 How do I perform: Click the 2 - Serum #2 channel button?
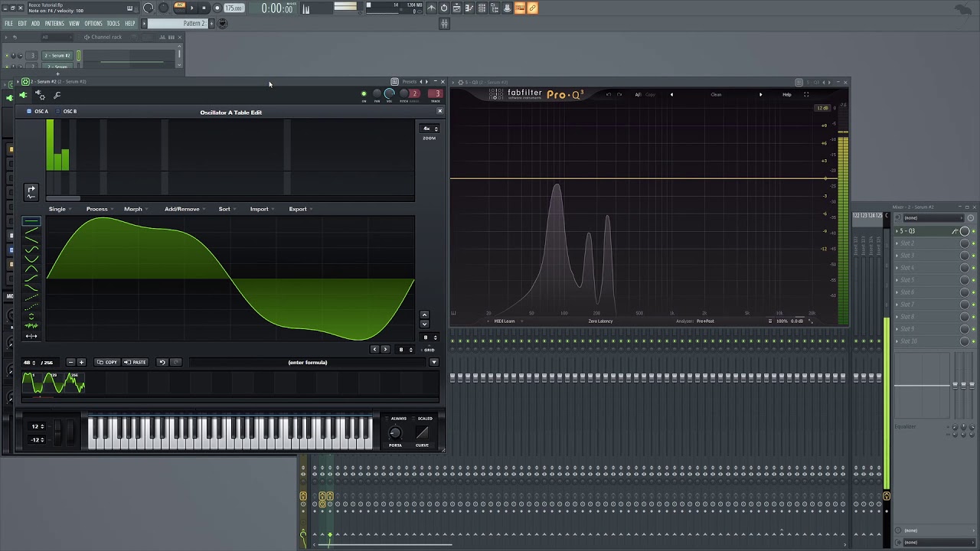57,56
